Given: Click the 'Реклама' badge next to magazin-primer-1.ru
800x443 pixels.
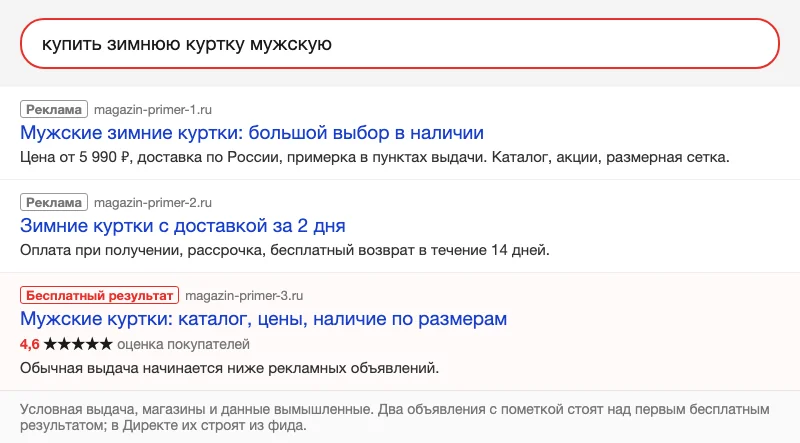Looking at the screenshot, I should click(54, 109).
